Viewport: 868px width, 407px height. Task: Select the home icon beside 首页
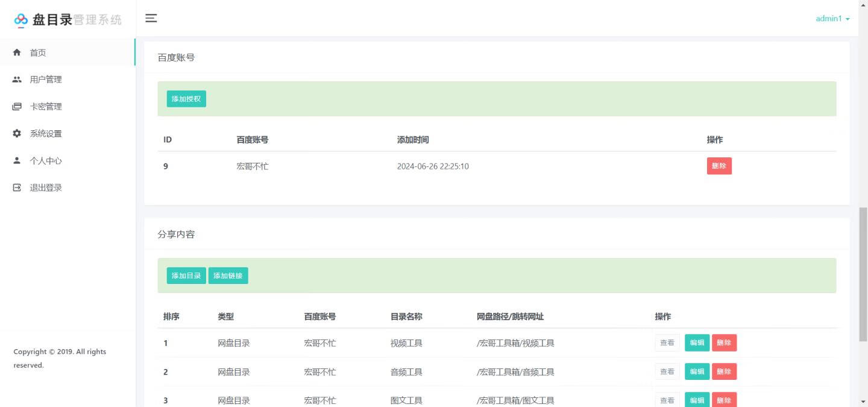click(x=17, y=52)
